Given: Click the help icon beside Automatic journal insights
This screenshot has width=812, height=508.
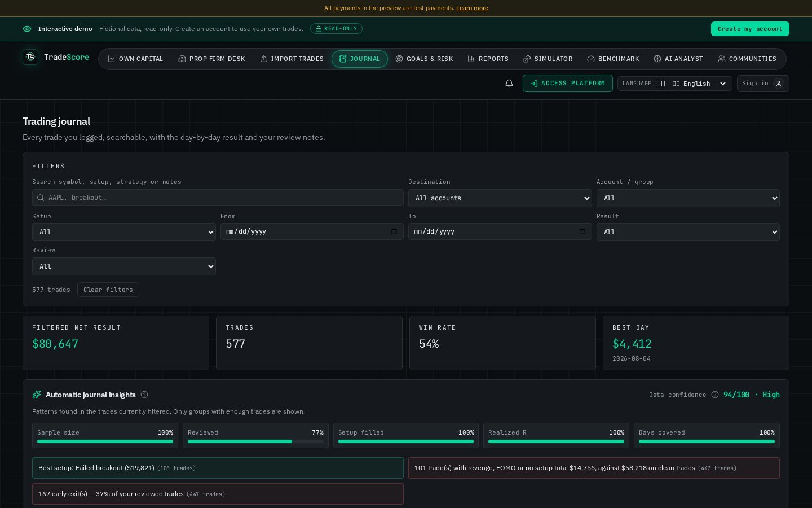Looking at the screenshot, I should pos(144,395).
